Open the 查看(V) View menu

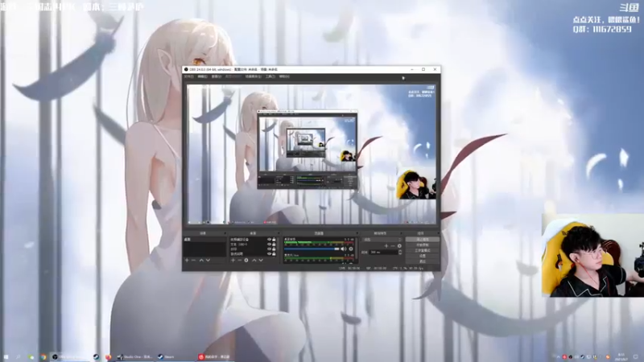[217, 76]
